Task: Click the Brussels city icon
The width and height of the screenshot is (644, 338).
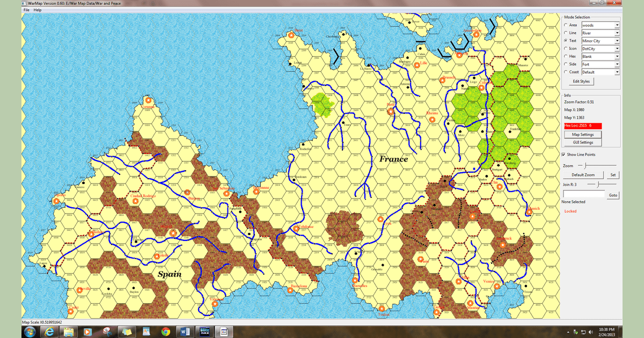Action: pos(442,80)
